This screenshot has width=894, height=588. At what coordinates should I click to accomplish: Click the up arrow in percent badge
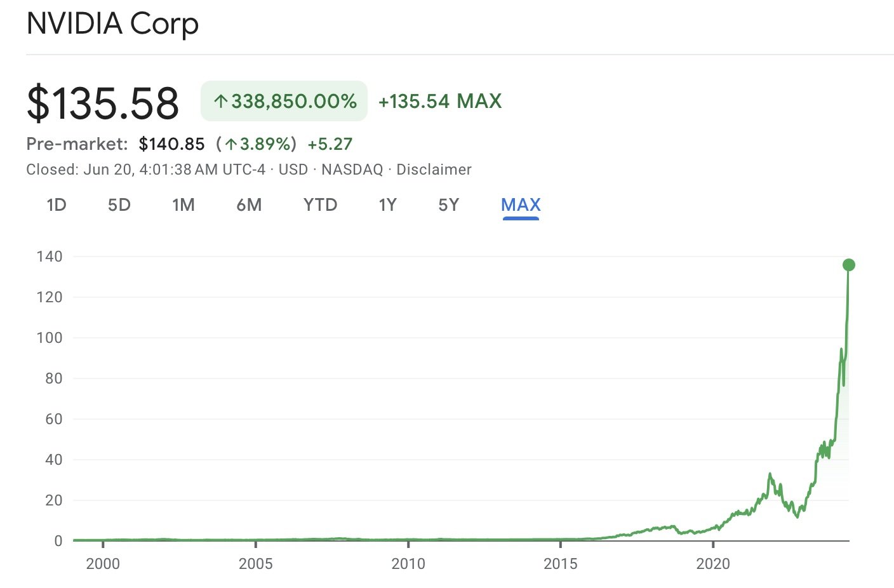click(x=220, y=102)
